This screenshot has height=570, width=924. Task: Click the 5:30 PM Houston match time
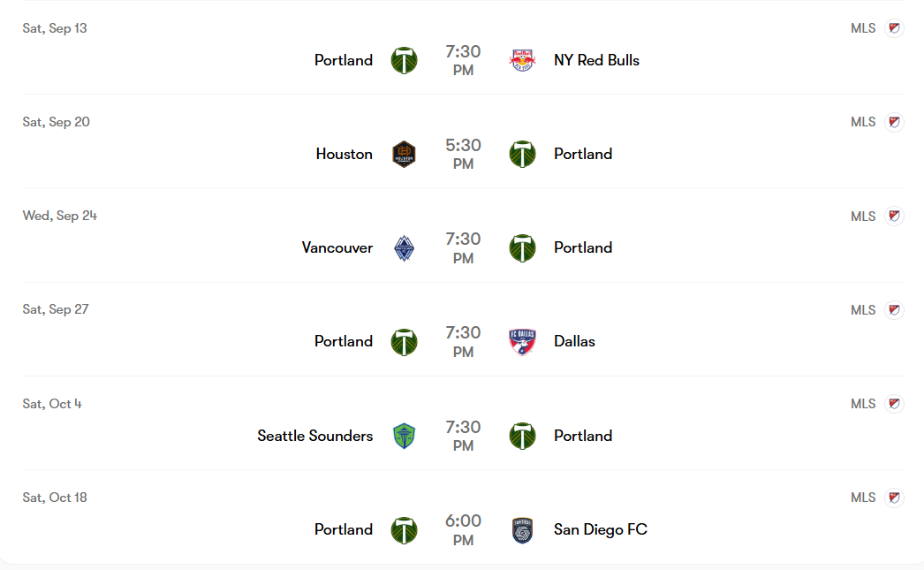463,154
